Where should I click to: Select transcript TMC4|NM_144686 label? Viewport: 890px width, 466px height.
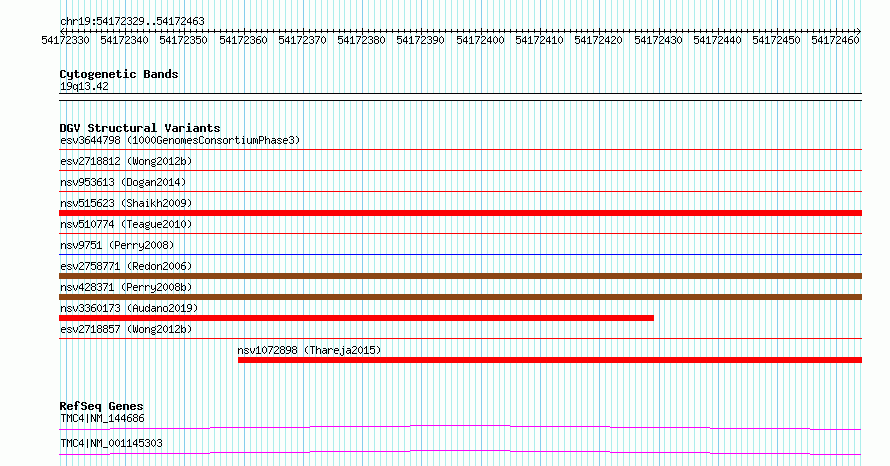(x=102, y=418)
